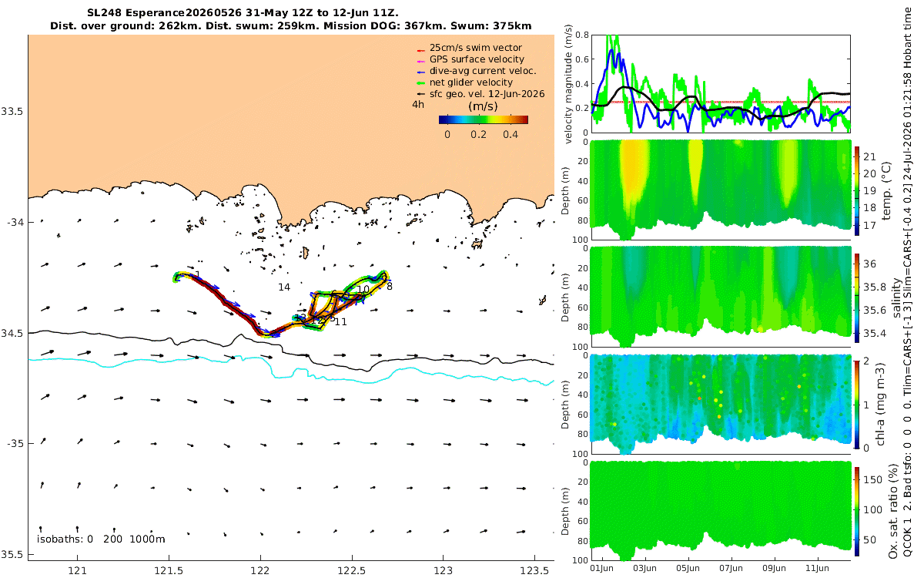Click the '0.4' tick under the map colorbar
Image resolution: width=924 pixels, height=578 pixels.
click(510, 133)
